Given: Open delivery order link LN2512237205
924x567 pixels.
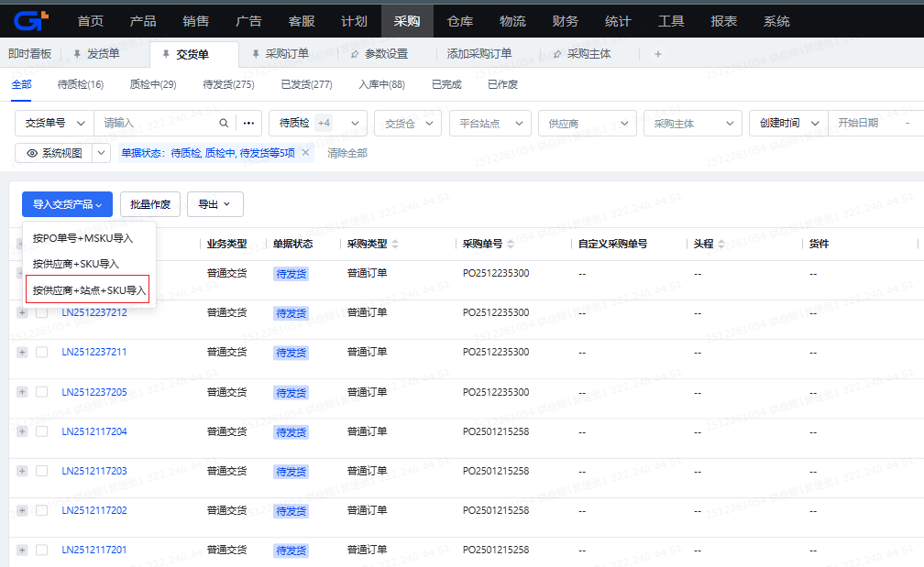Looking at the screenshot, I should [x=94, y=392].
